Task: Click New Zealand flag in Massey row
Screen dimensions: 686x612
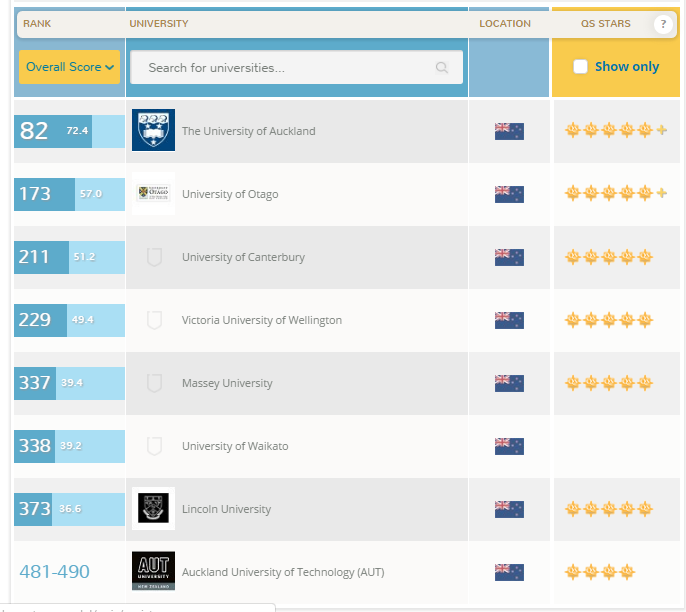Action: coord(509,383)
